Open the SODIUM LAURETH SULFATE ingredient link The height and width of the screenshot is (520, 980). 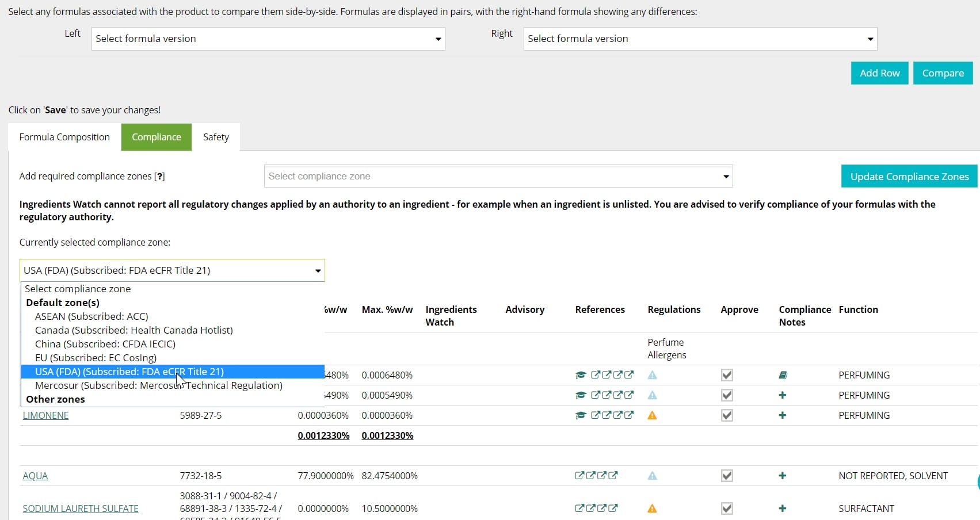pyautogui.click(x=81, y=508)
